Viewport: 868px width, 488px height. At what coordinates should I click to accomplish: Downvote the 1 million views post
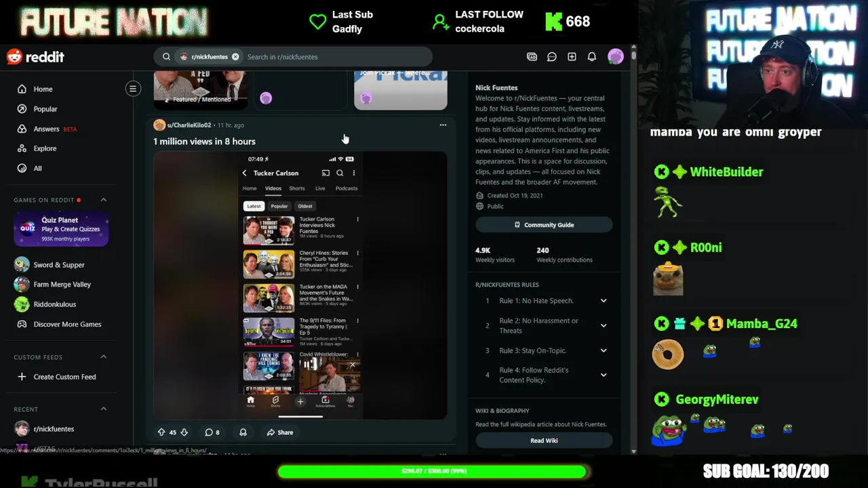point(184,432)
